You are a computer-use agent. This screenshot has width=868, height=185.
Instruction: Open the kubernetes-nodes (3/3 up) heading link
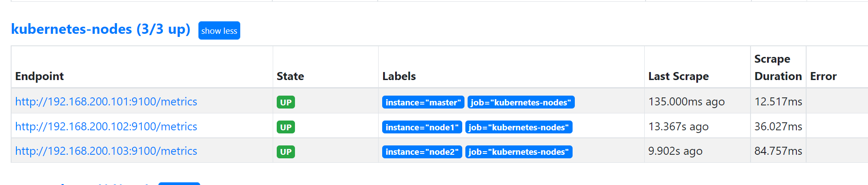(101, 29)
